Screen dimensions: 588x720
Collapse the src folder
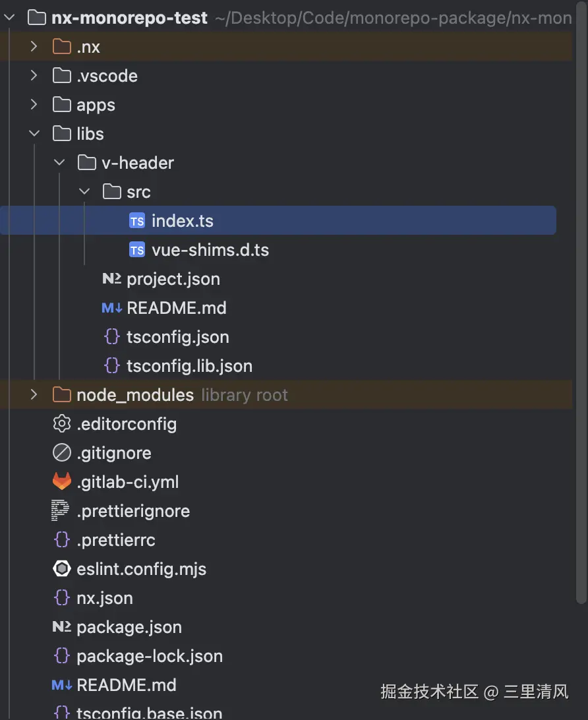(x=84, y=192)
